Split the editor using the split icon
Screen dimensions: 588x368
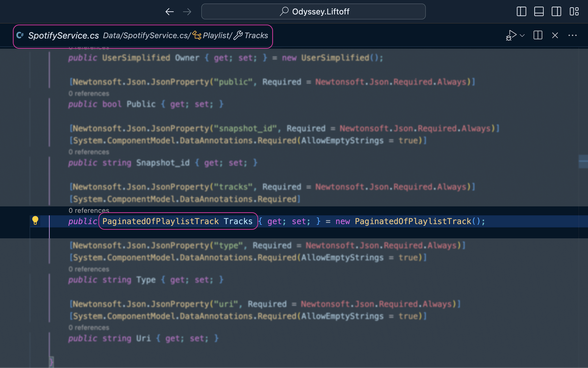[x=537, y=35]
